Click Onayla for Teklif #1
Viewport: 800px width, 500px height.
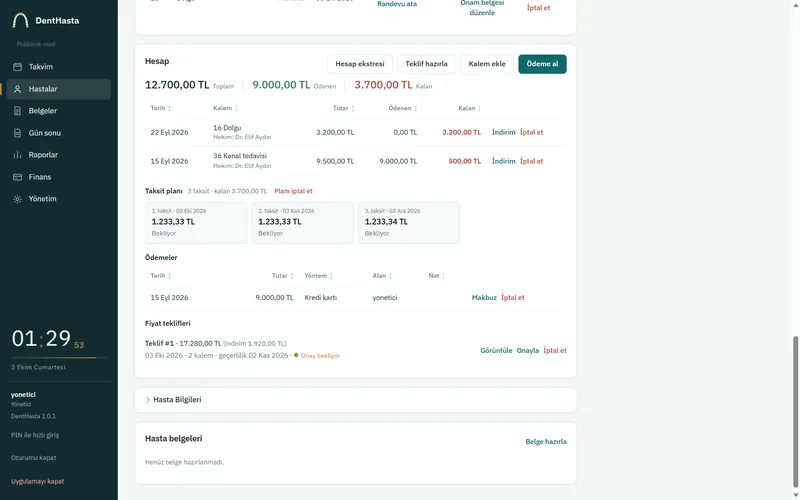(528, 351)
